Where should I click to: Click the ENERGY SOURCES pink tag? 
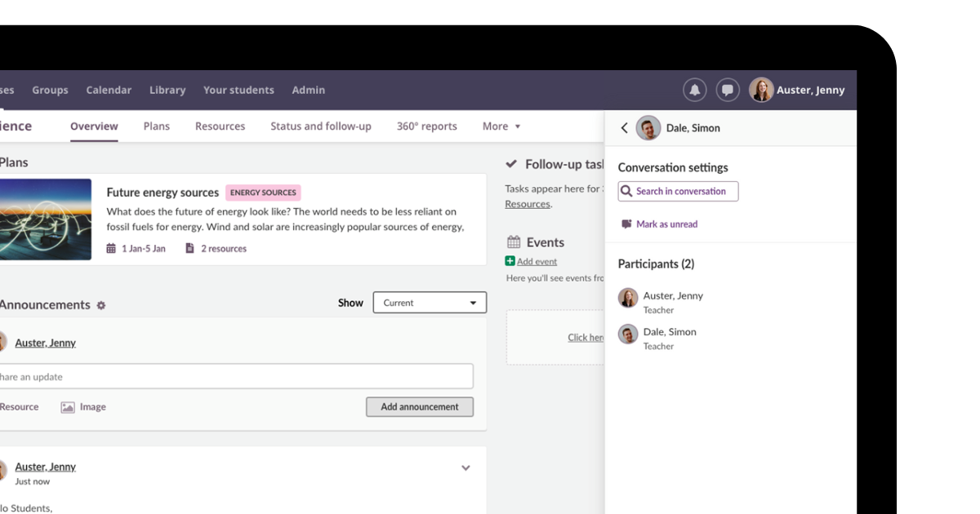tap(263, 193)
